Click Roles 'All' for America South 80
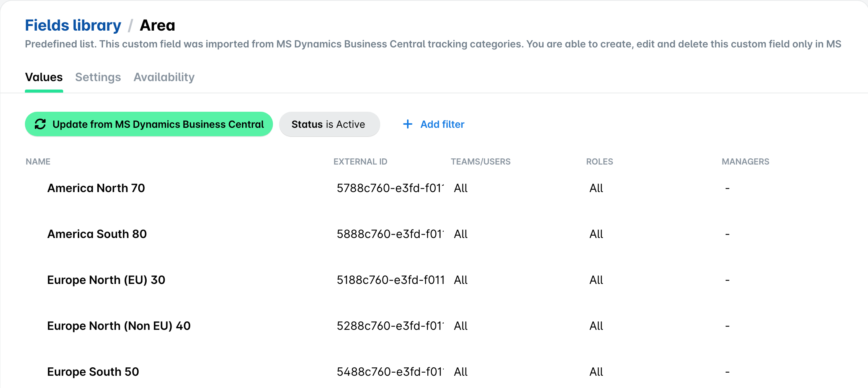 tap(596, 234)
